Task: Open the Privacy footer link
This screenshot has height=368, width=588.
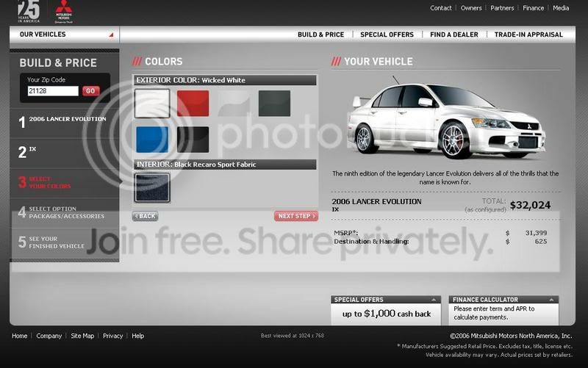Action: coord(113,336)
